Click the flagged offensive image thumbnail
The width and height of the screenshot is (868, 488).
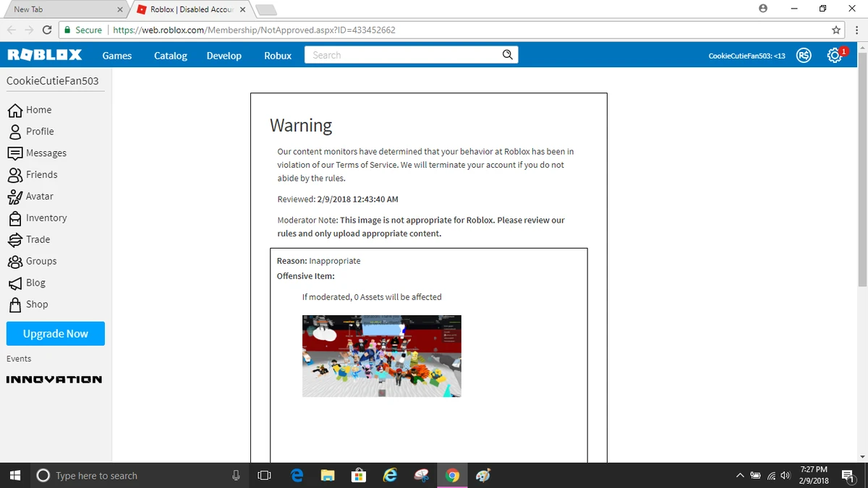[x=381, y=356]
